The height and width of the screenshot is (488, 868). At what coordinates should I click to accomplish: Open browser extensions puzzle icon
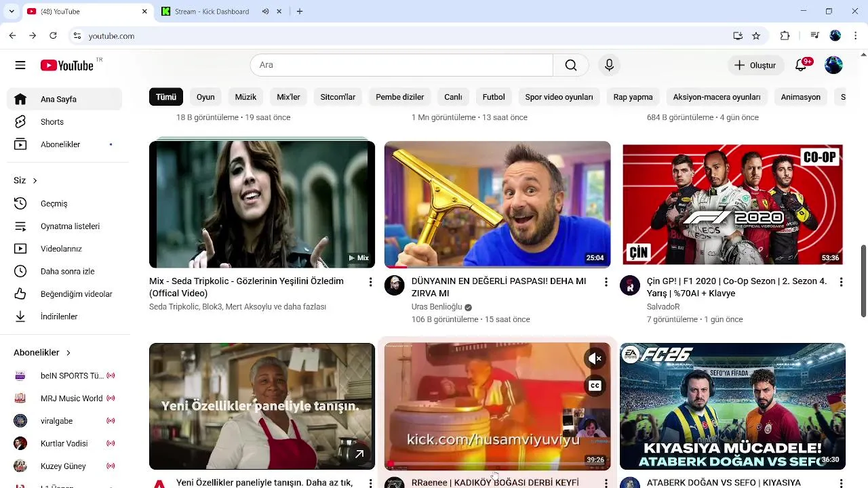tap(785, 36)
